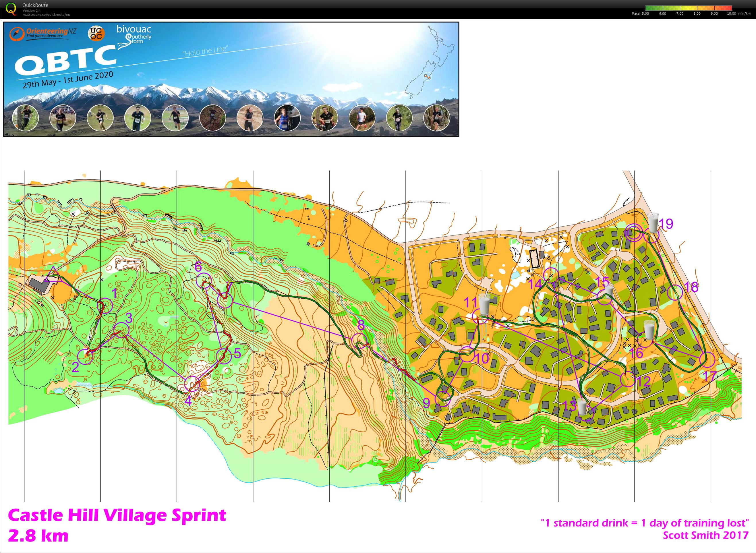The image size is (756, 553).
Task: Click the milk glass at control 13
Action: point(582,407)
